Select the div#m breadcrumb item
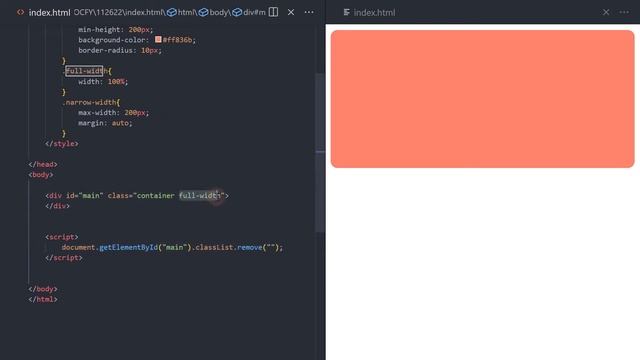This screenshot has height=360, width=640. click(249, 13)
